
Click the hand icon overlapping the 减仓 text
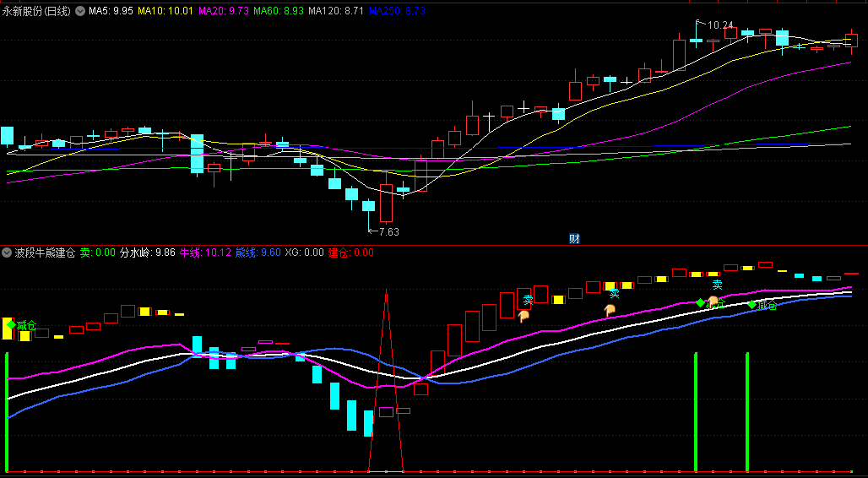[713, 301]
